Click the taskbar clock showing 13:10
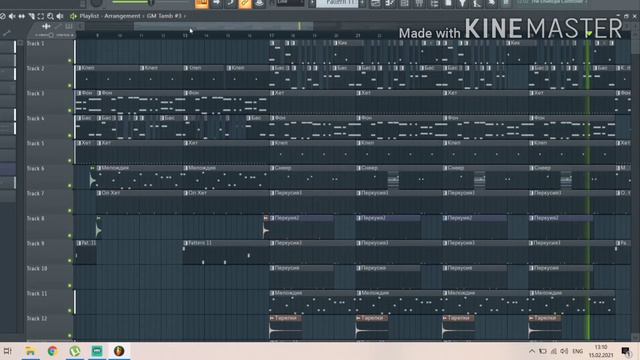Image resolution: width=640 pixels, height=360 pixels. (601, 351)
